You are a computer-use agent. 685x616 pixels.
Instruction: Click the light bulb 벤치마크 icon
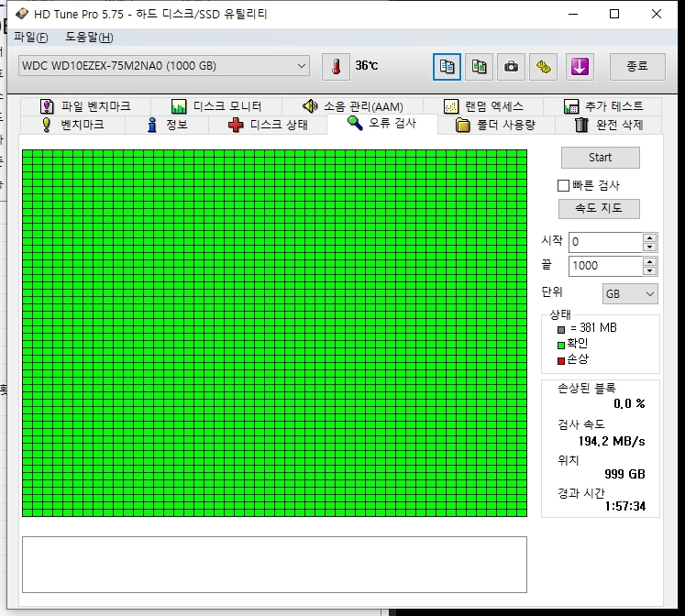pos(46,125)
